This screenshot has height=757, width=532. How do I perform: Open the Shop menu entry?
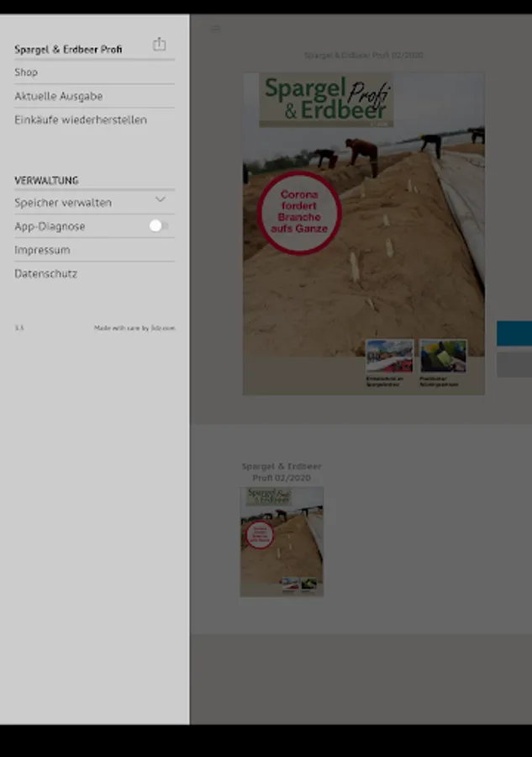click(x=94, y=72)
